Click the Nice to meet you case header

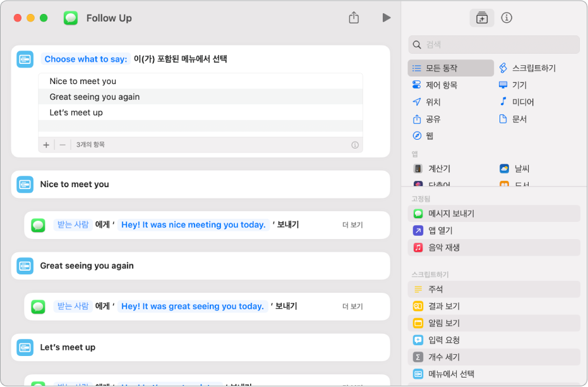(201, 184)
